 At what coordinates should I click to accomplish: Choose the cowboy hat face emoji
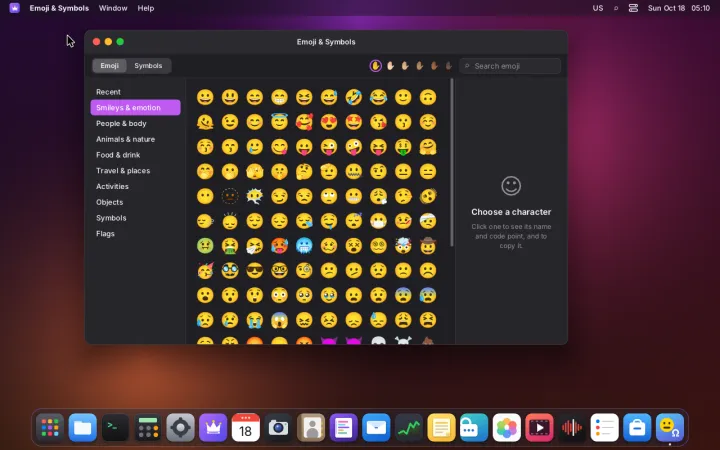pos(428,246)
